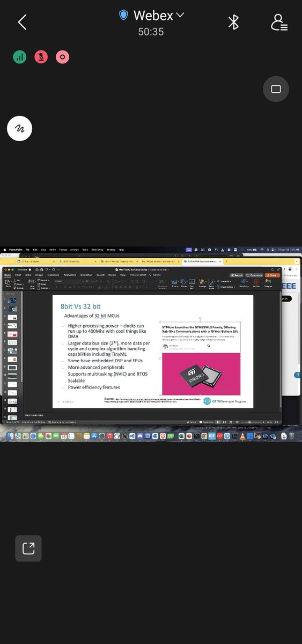Switch to the Home ribbon tab
The height and width of the screenshot is (644, 302).
point(7,275)
